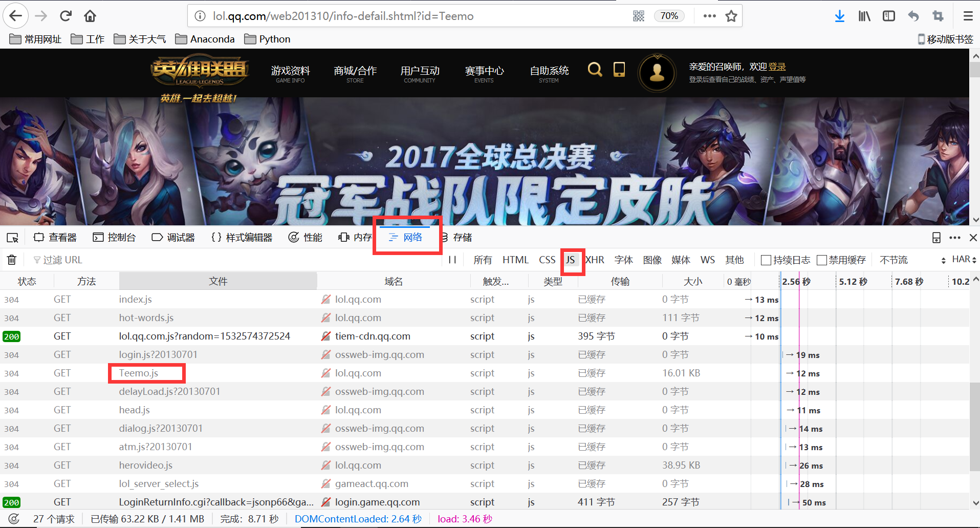Click the browser address bar URL
The width and height of the screenshot is (980, 528).
coord(343,16)
